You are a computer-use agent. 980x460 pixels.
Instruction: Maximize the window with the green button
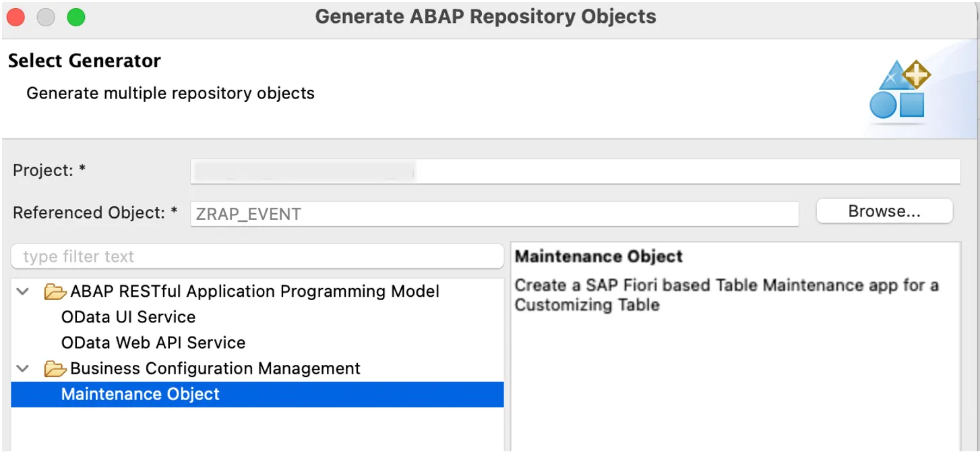point(76,17)
